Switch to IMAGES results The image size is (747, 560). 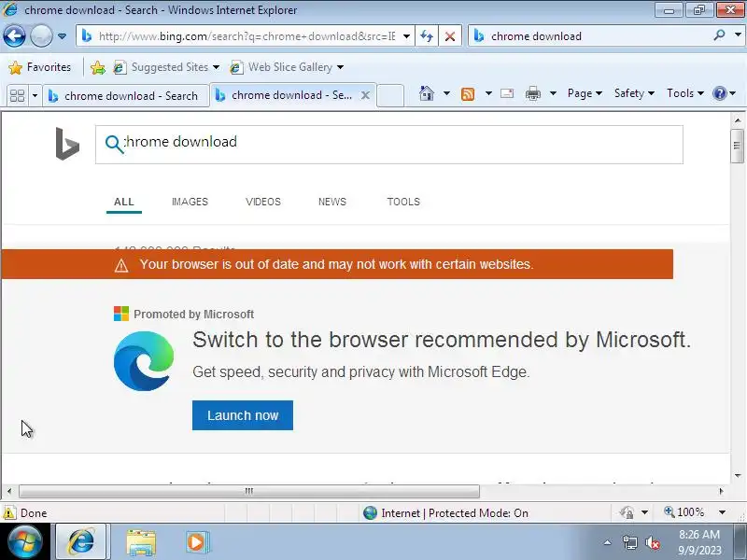coord(190,202)
